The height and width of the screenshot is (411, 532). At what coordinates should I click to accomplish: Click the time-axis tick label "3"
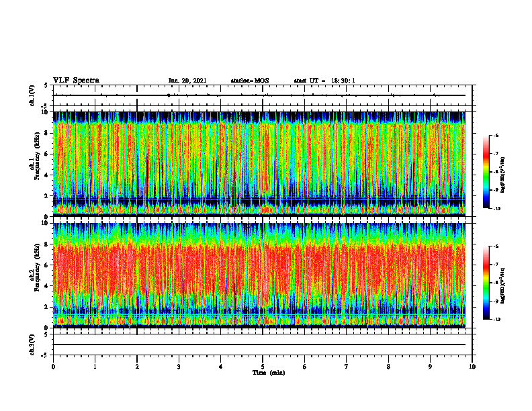[x=179, y=367]
